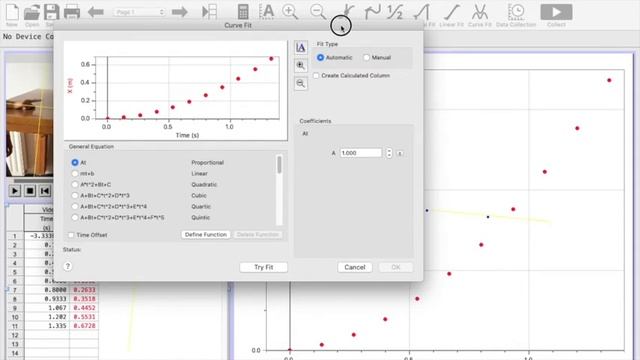The height and width of the screenshot is (360, 640).
Task: Click the Cancel button
Action: (355, 267)
